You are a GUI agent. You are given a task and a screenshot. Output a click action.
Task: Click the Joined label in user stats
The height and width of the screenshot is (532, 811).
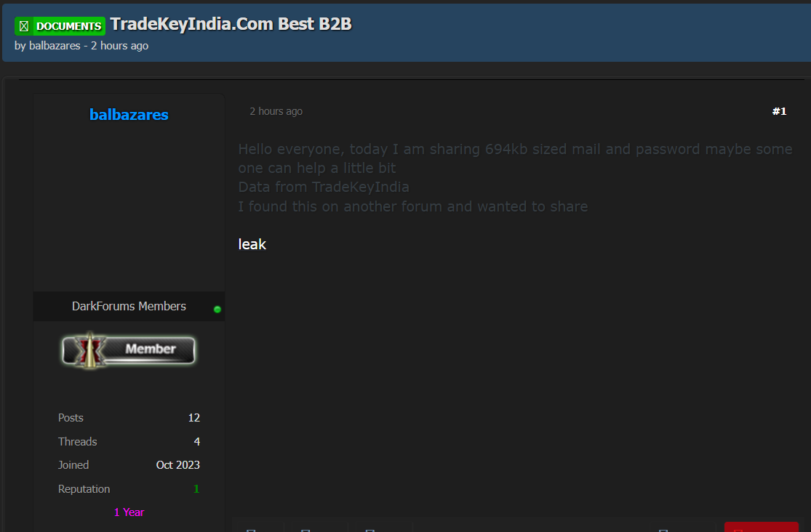(73, 465)
